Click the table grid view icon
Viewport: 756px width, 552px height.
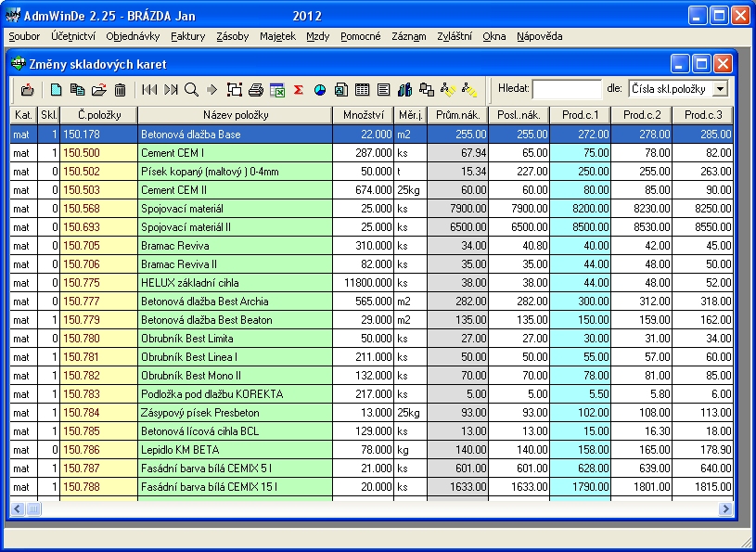362,90
